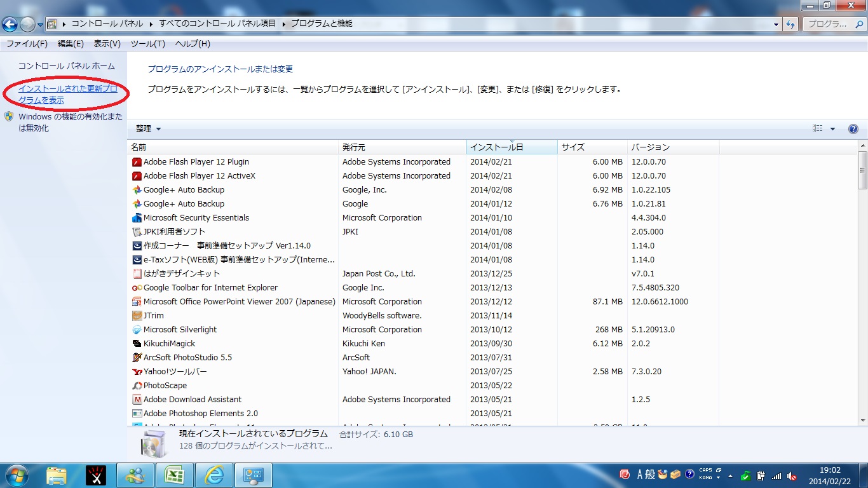Click the Adobe Flash Player 12 ActiveX icon
This screenshot has width=868, height=488.
[137, 176]
